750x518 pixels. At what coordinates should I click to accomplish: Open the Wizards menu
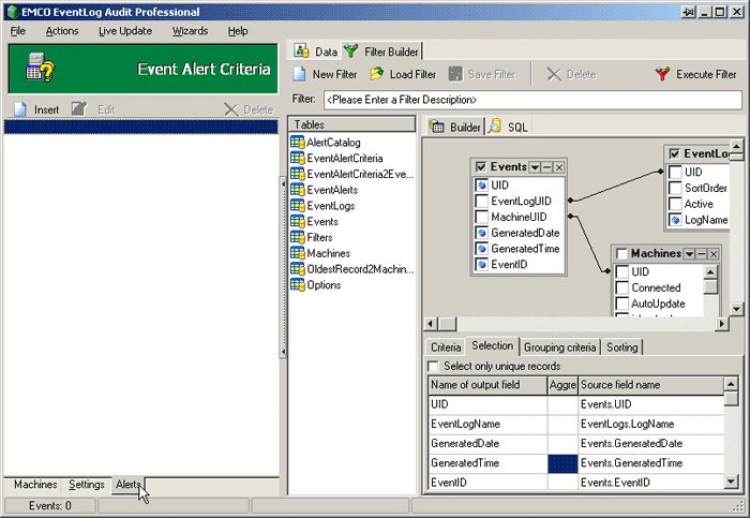pos(190,31)
